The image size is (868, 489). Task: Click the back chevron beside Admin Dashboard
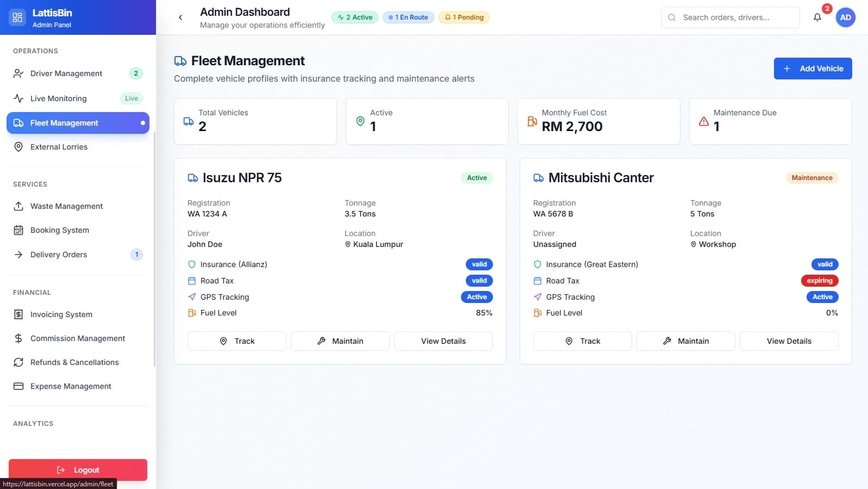(x=180, y=17)
